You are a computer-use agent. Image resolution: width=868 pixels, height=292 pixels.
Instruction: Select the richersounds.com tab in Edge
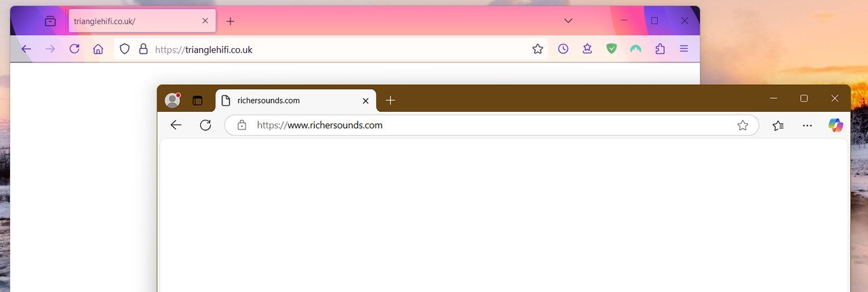click(x=296, y=100)
